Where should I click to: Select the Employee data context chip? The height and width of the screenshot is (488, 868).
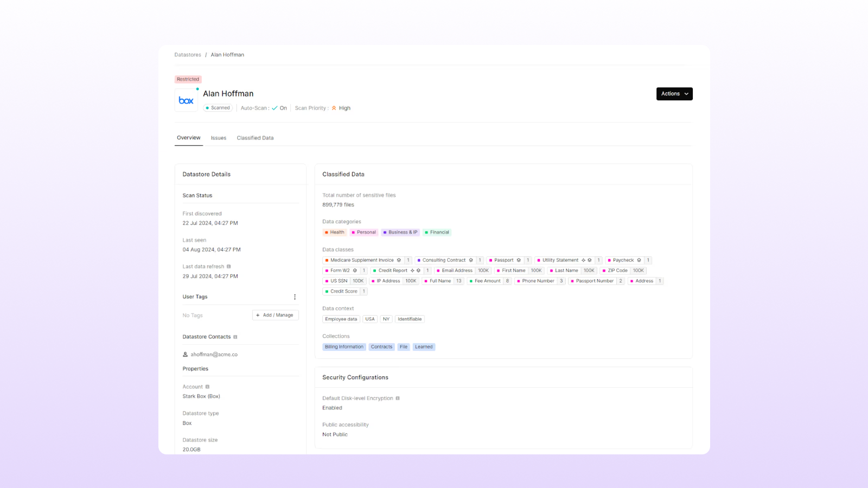(x=341, y=319)
